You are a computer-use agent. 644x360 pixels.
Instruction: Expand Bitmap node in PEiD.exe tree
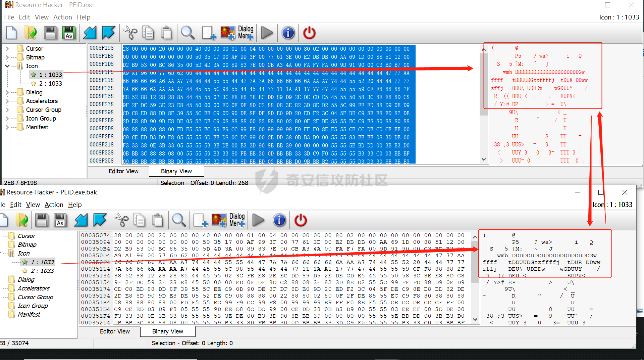pos(7,57)
